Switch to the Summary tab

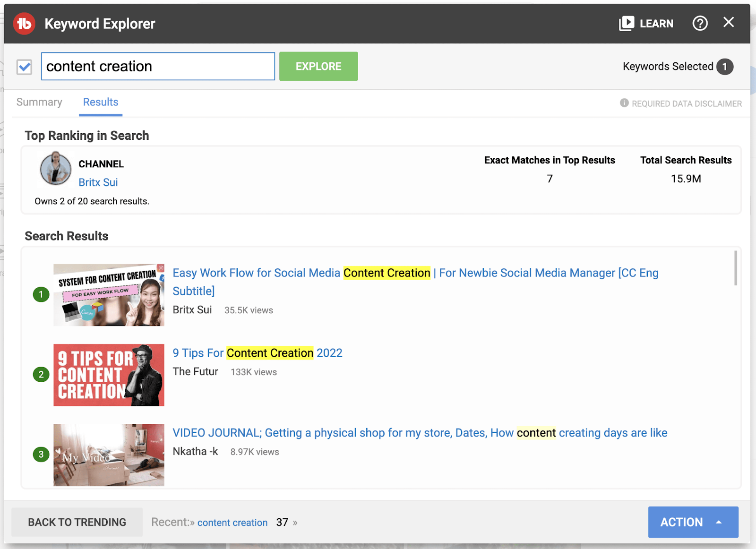[39, 102]
